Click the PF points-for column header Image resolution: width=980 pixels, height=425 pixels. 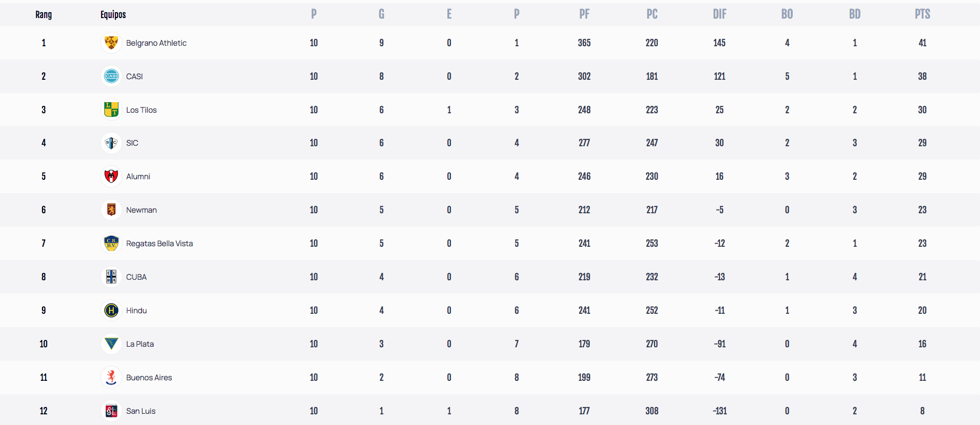click(x=584, y=14)
